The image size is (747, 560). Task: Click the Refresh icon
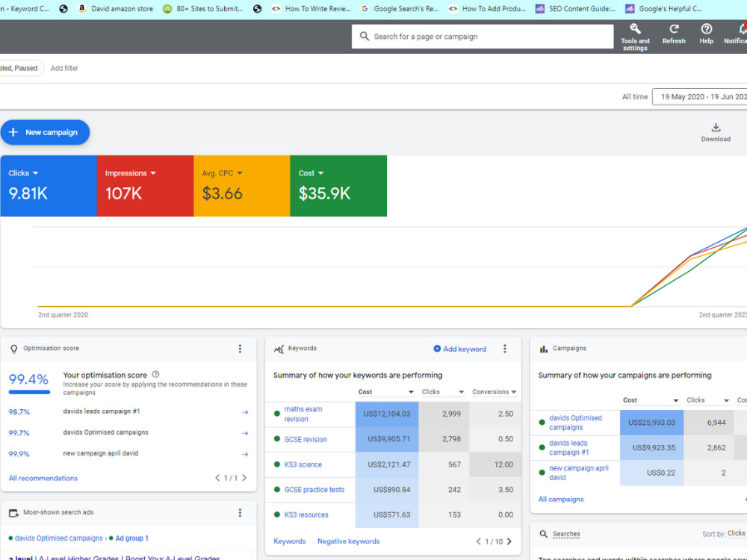674,29
